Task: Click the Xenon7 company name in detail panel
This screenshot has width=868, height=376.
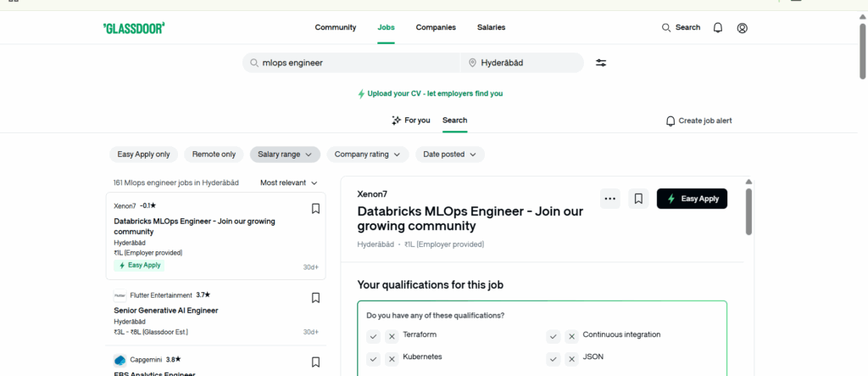Action: tap(373, 194)
